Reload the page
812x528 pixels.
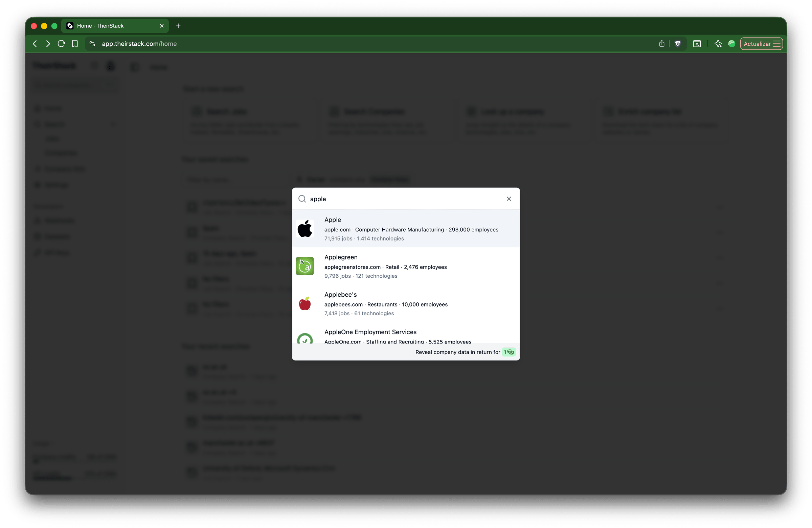62,44
